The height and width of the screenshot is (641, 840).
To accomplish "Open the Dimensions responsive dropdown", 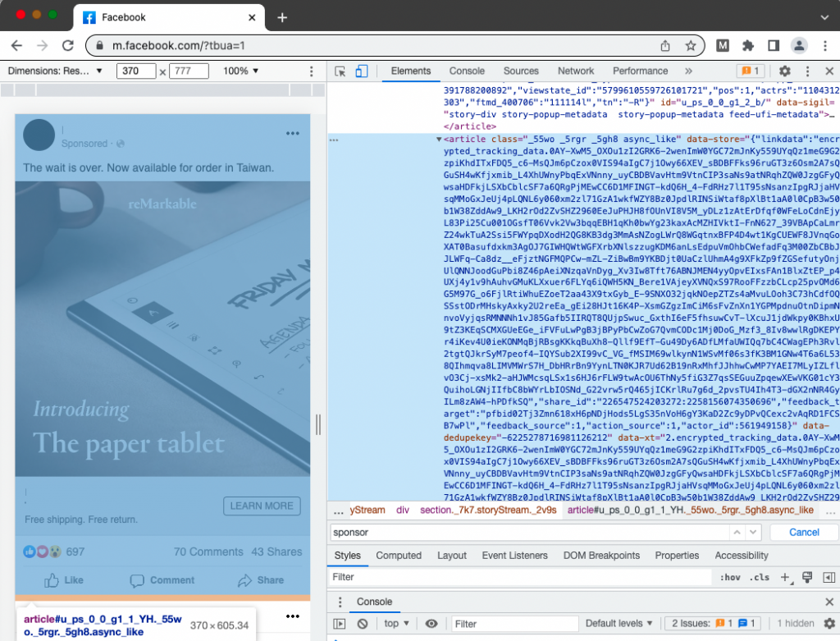I will point(55,71).
